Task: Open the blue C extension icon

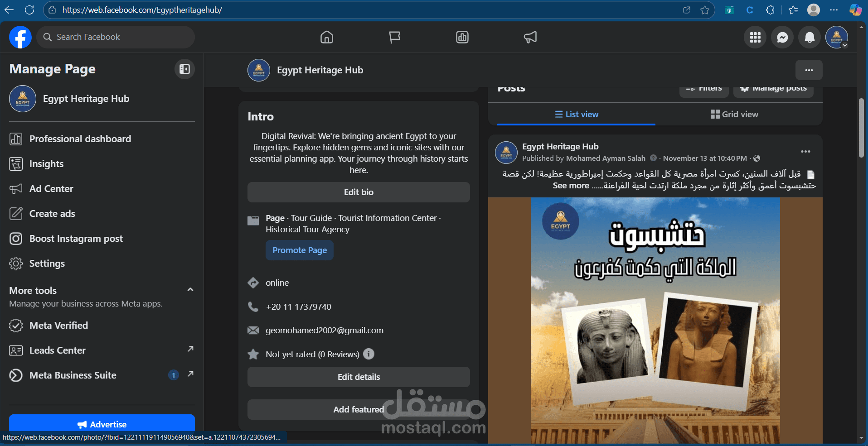Action: [x=750, y=10]
